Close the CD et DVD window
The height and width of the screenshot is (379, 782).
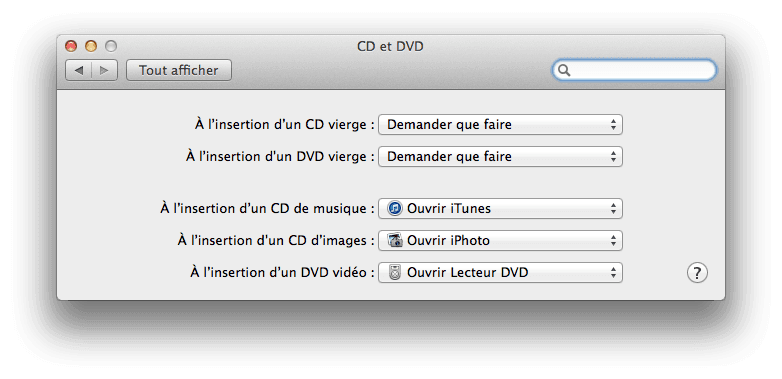pos(71,46)
